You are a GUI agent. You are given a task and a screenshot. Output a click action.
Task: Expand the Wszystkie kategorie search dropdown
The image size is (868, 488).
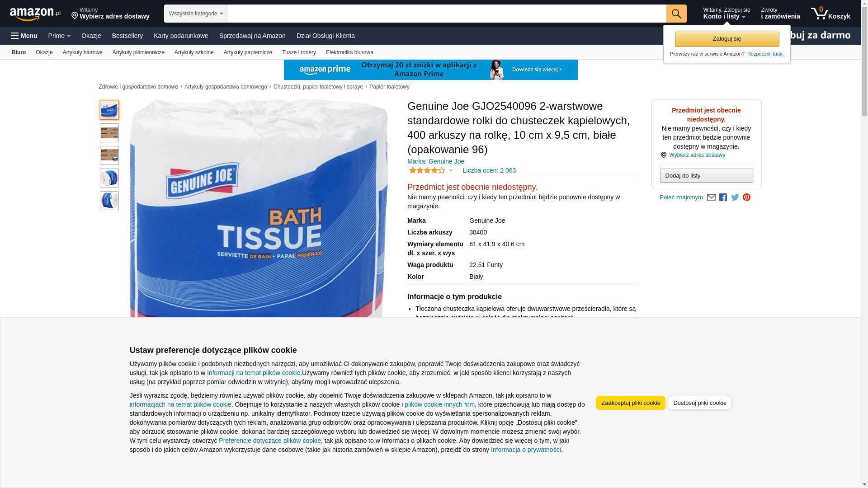[196, 14]
